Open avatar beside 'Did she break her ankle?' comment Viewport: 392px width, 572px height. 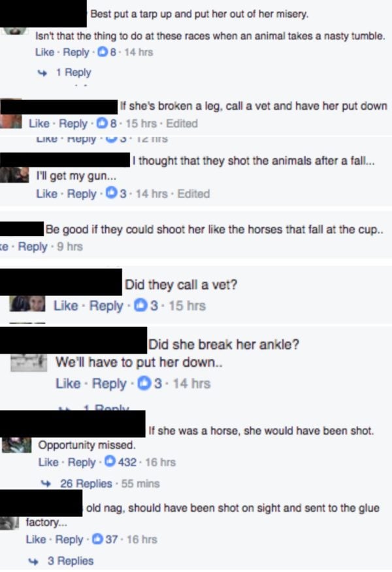tap(29, 363)
